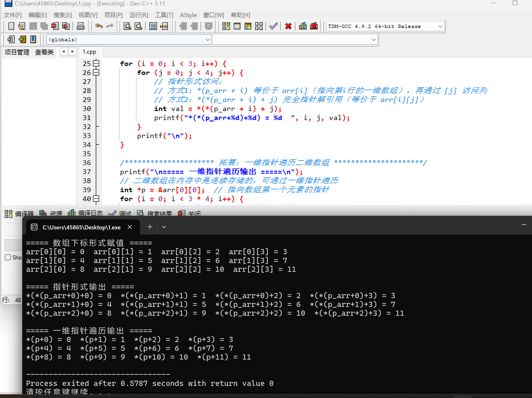
Task: Collapse the fold marker on line 25
Action: point(96,63)
